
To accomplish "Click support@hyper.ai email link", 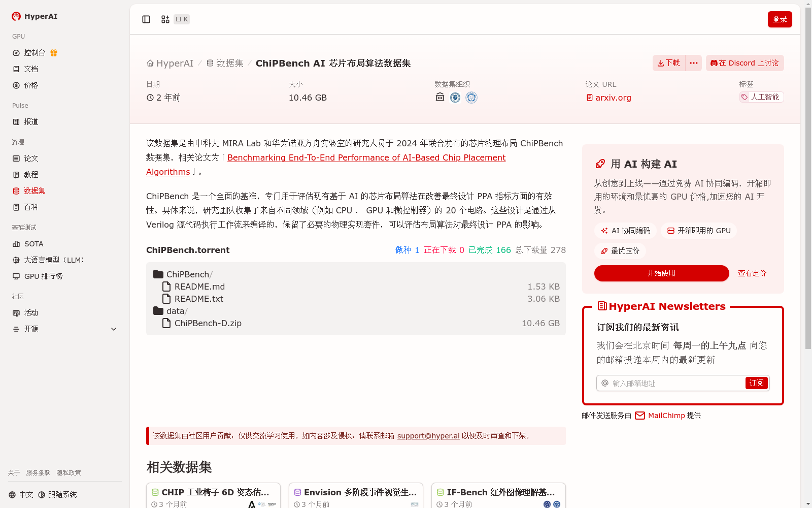I will tap(428, 436).
